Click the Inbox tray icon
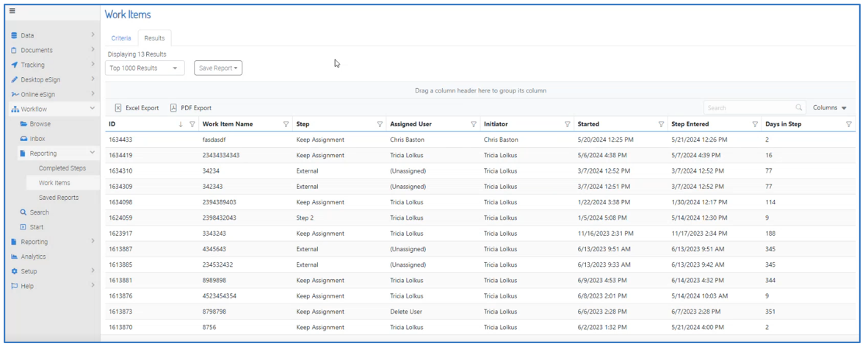This screenshot has height=352, width=868. pos(23,139)
